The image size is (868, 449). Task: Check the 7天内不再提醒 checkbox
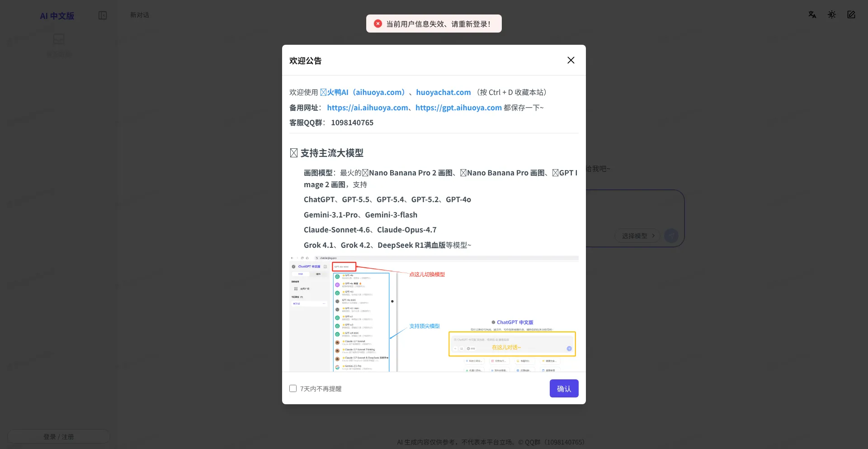[x=293, y=388]
